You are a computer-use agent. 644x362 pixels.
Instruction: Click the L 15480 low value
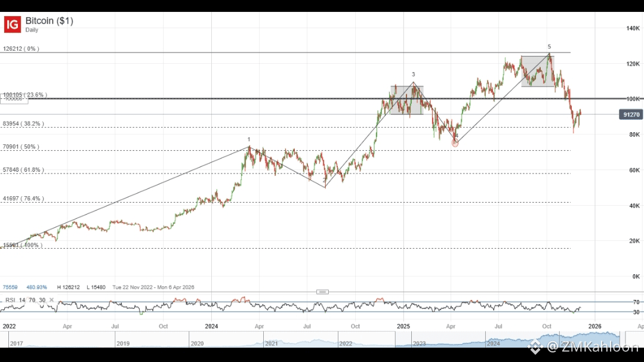coord(96,287)
